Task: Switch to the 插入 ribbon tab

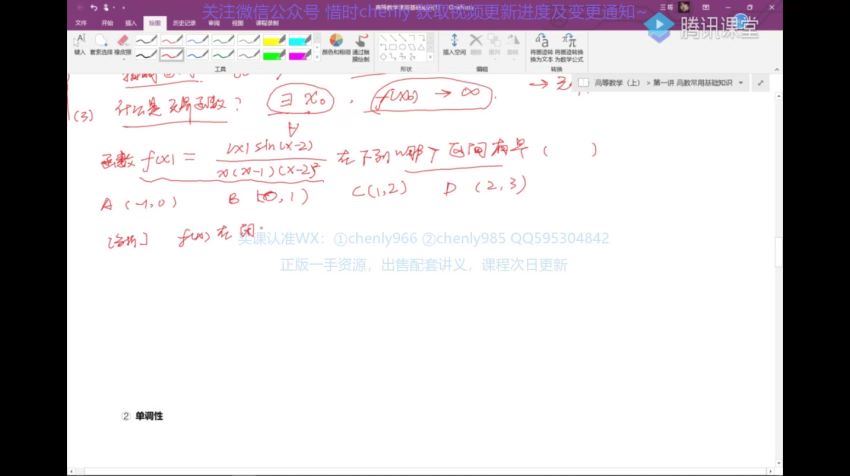Action: tap(131, 23)
